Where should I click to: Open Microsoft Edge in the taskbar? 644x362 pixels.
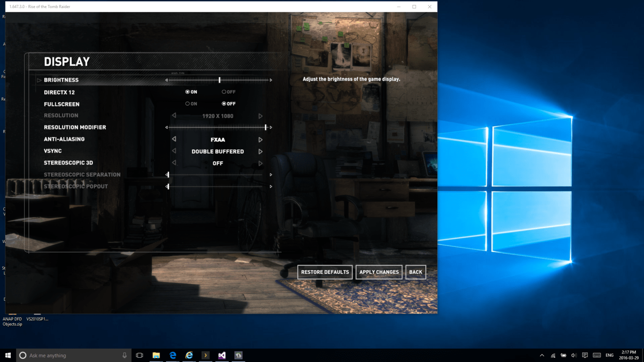click(x=173, y=355)
